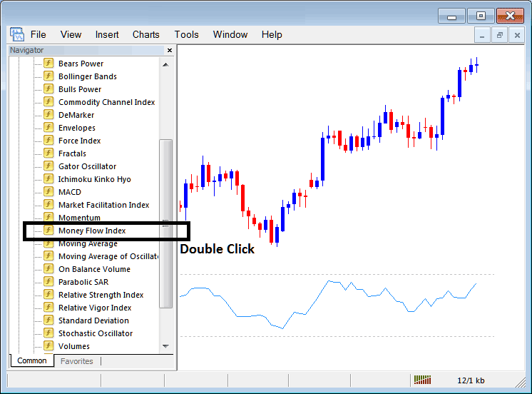This screenshot has width=532, height=394.
Task: Click the Bears Power indicator icon
Action: click(x=48, y=64)
